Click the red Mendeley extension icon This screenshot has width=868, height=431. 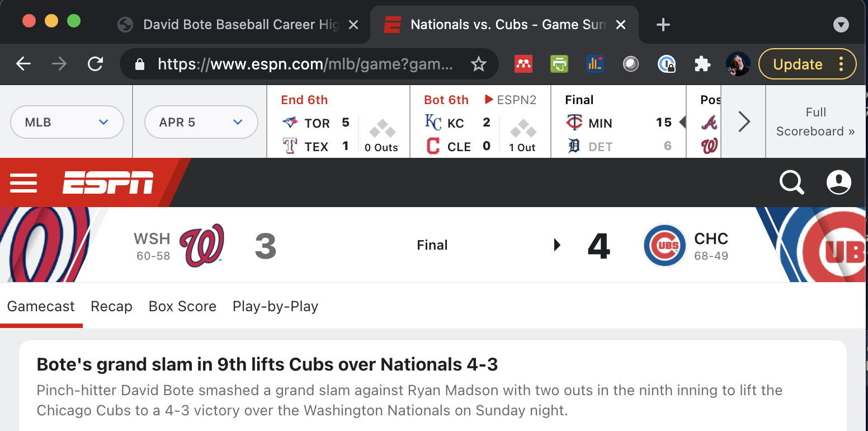click(x=523, y=64)
